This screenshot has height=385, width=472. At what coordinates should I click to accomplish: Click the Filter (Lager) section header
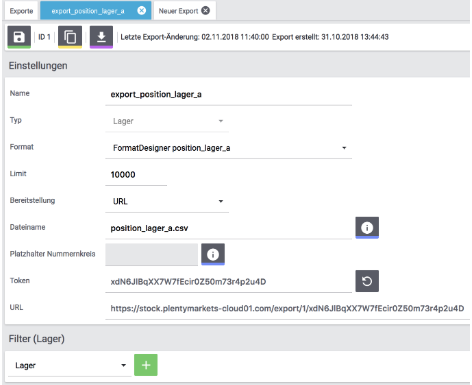point(37,339)
